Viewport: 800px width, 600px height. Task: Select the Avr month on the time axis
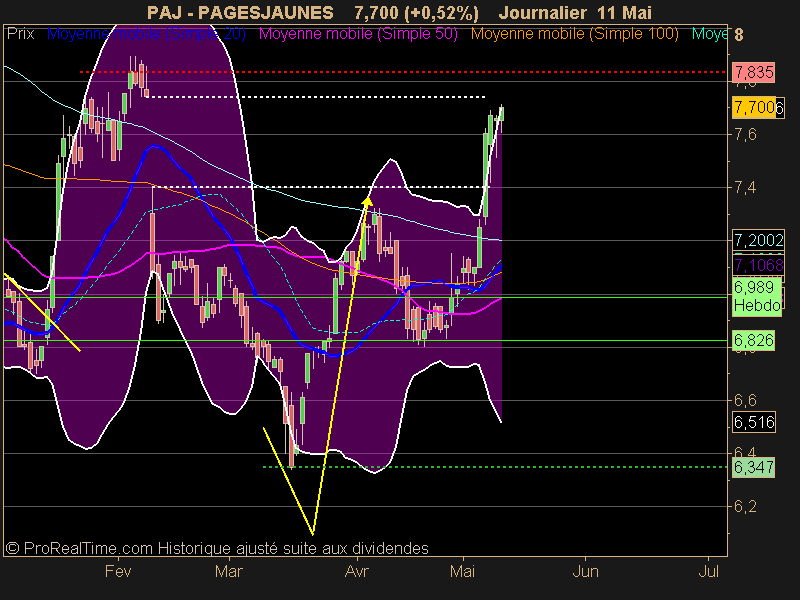click(x=356, y=571)
